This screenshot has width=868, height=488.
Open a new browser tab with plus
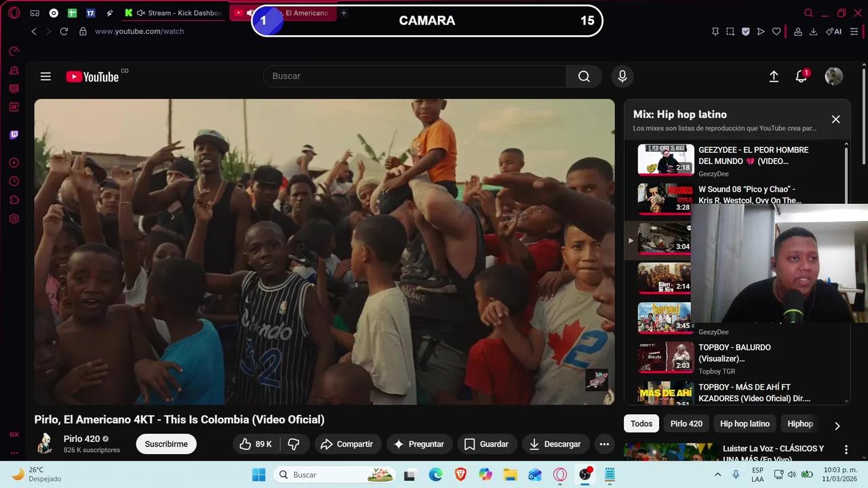coord(344,13)
